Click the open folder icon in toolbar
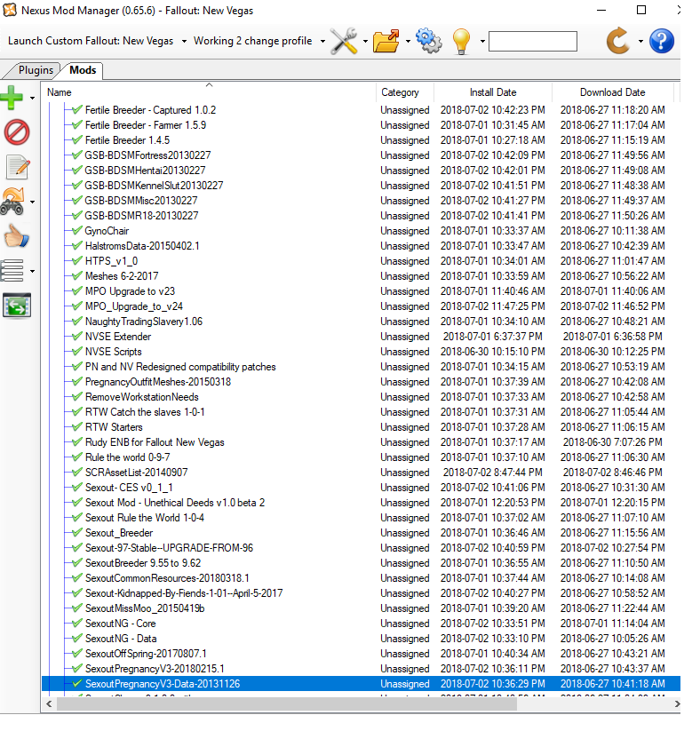 click(386, 41)
